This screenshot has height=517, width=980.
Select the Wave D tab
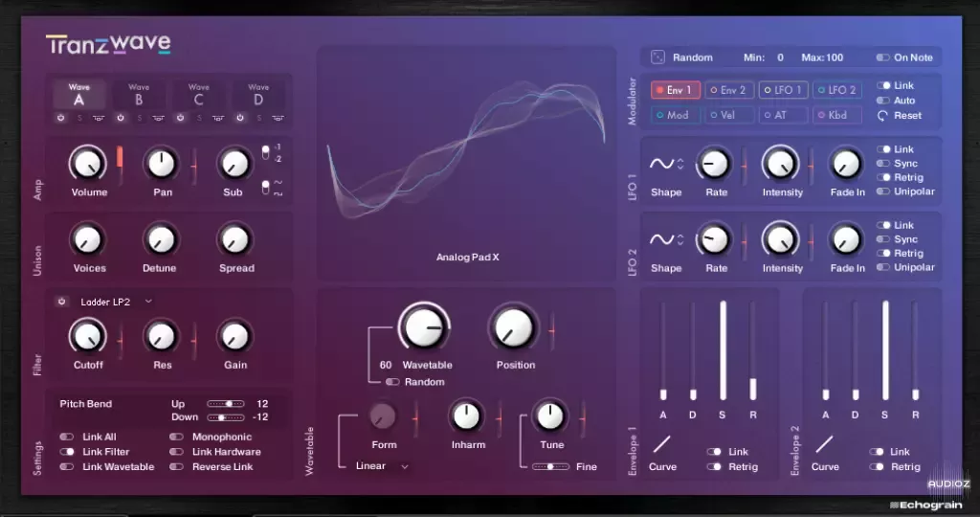click(258, 95)
